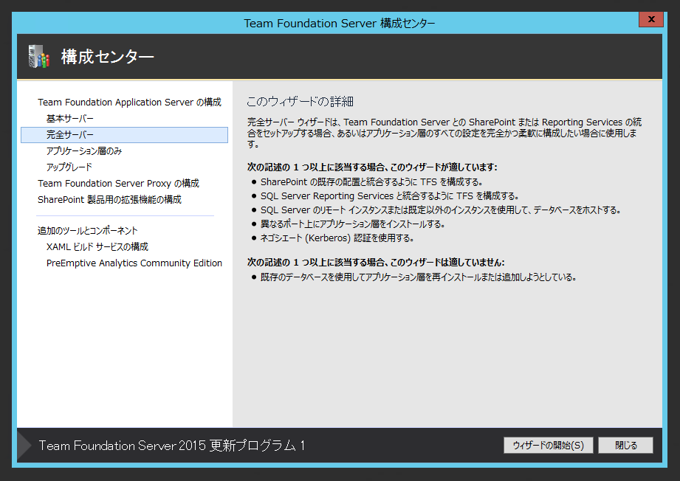Image resolution: width=680 pixels, height=481 pixels.
Task: Click the このウィザードの詳細 heading
Action: coord(300,101)
